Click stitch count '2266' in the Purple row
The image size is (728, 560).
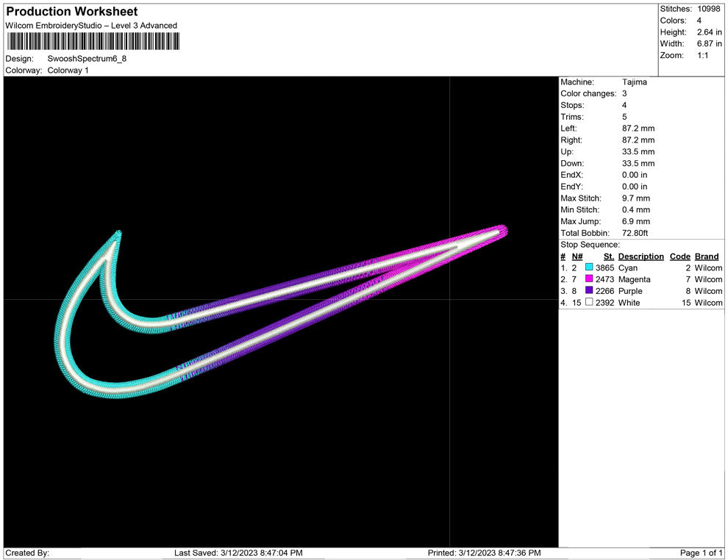click(x=604, y=291)
